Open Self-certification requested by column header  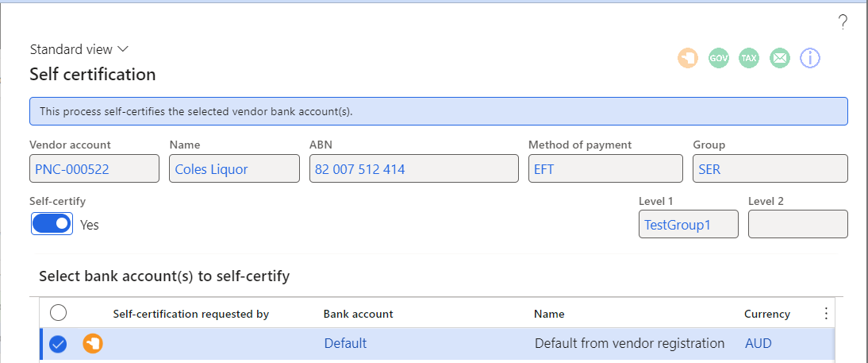tap(191, 315)
